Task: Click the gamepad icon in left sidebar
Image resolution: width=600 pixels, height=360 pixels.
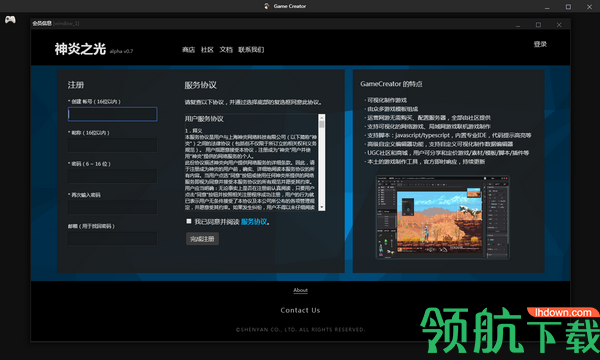Action: click(x=10, y=19)
